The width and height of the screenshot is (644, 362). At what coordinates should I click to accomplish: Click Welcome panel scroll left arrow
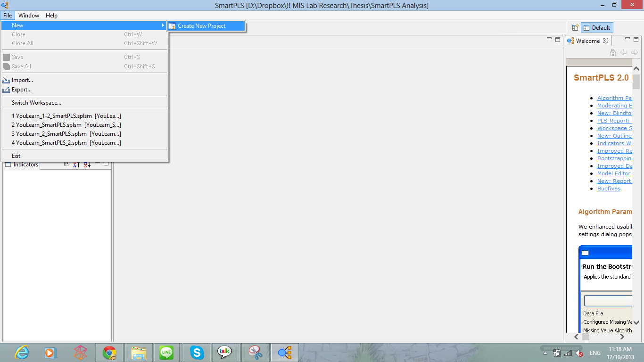pyautogui.click(x=576, y=337)
